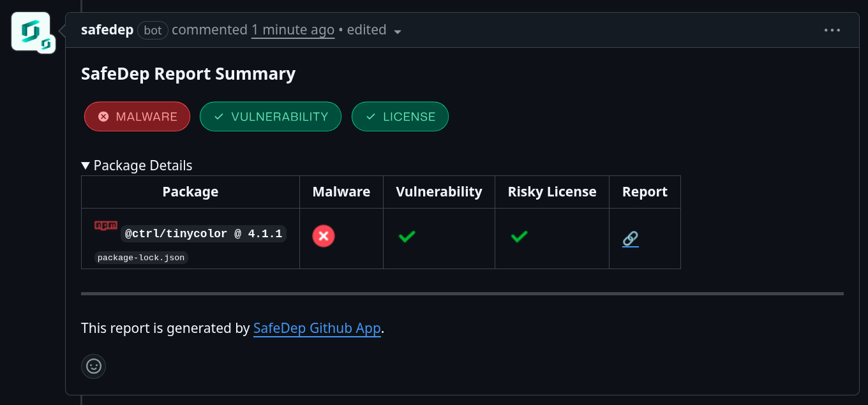
Task: Select the MALWARE status badge
Action: 137,116
